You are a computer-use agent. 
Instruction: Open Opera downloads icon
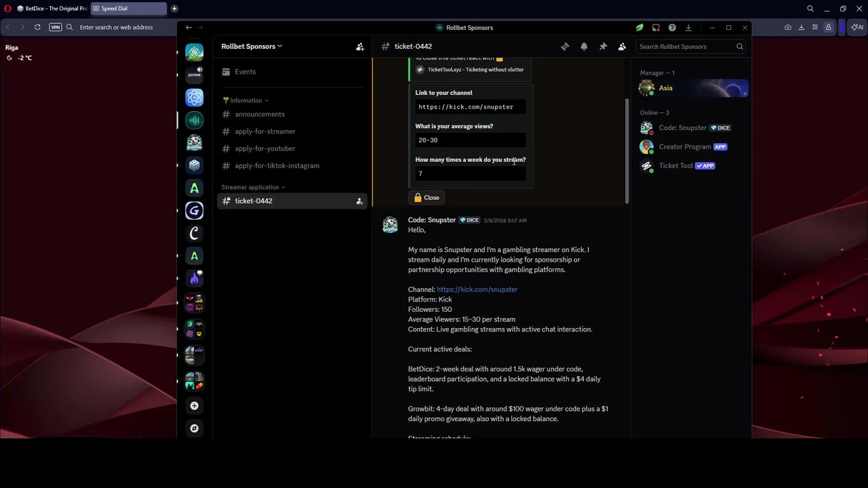click(802, 27)
